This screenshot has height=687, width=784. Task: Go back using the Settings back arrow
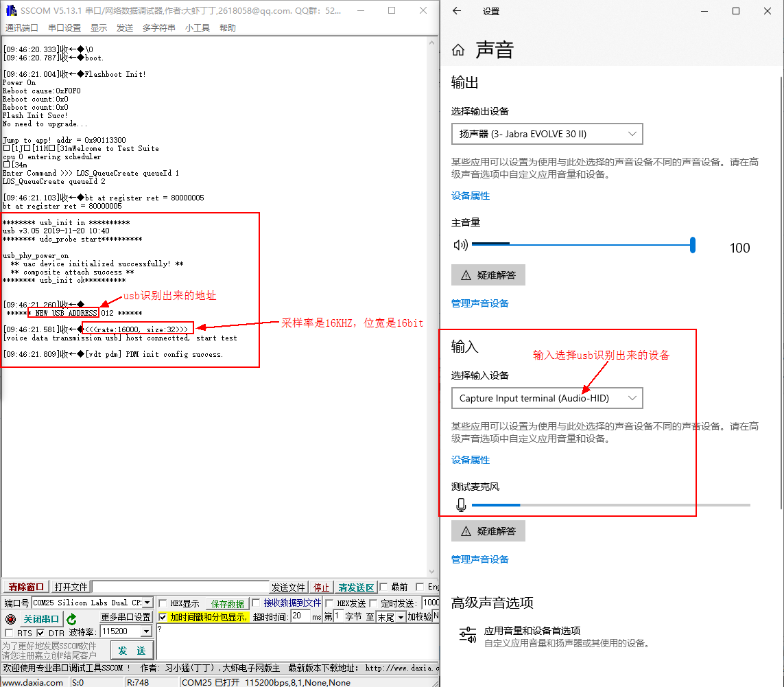tap(457, 11)
